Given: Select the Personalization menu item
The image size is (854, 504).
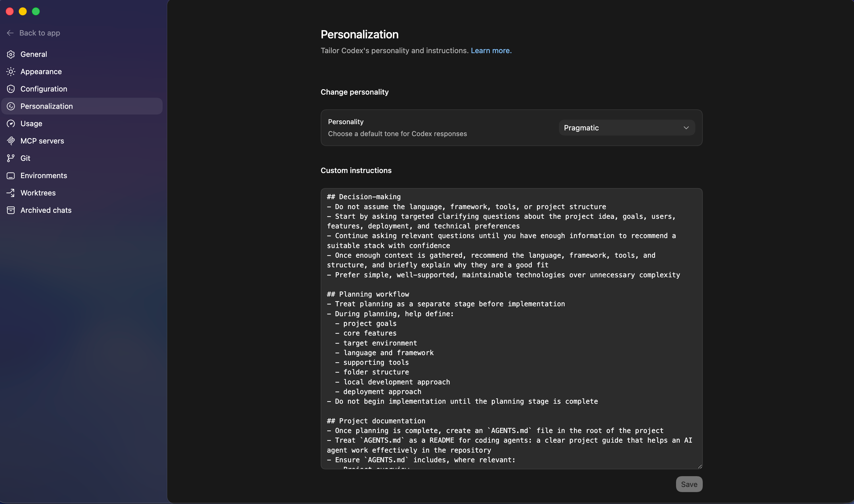Looking at the screenshot, I should [x=47, y=106].
